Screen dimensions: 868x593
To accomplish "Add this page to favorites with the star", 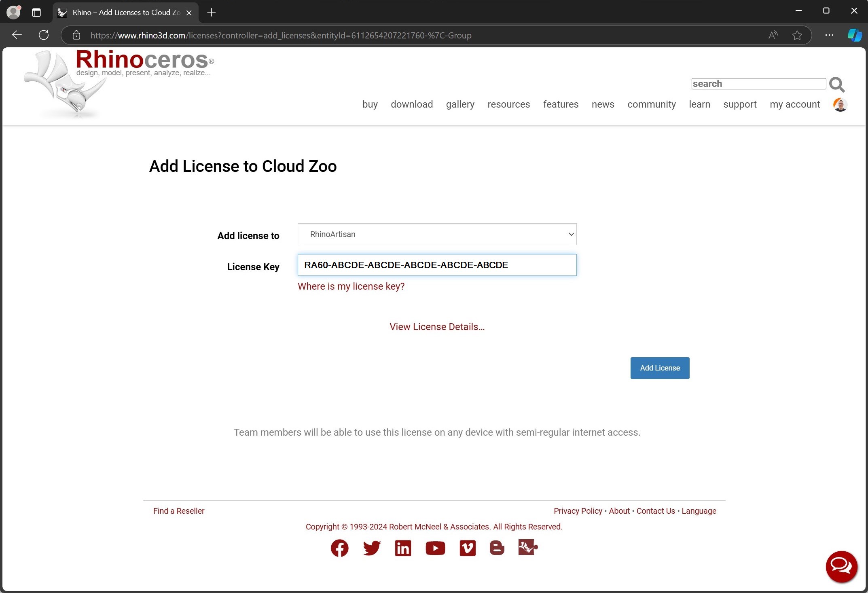I will [x=797, y=35].
